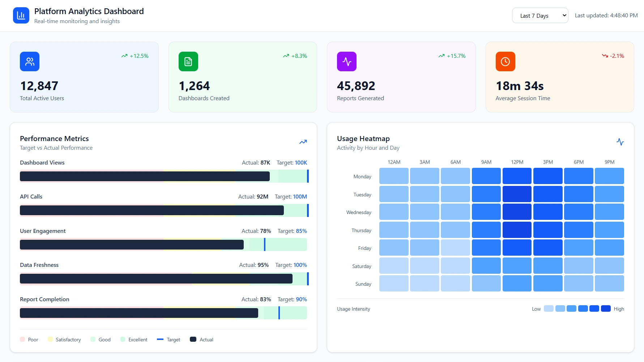
Task: Click the pulse icon on Reports Generated card
Action: pos(346,61)
